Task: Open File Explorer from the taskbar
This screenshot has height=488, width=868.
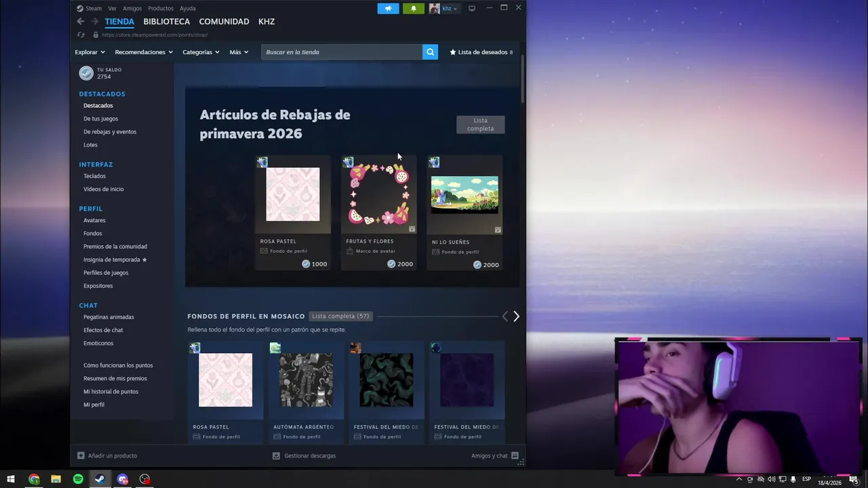Action: [56, 479]
